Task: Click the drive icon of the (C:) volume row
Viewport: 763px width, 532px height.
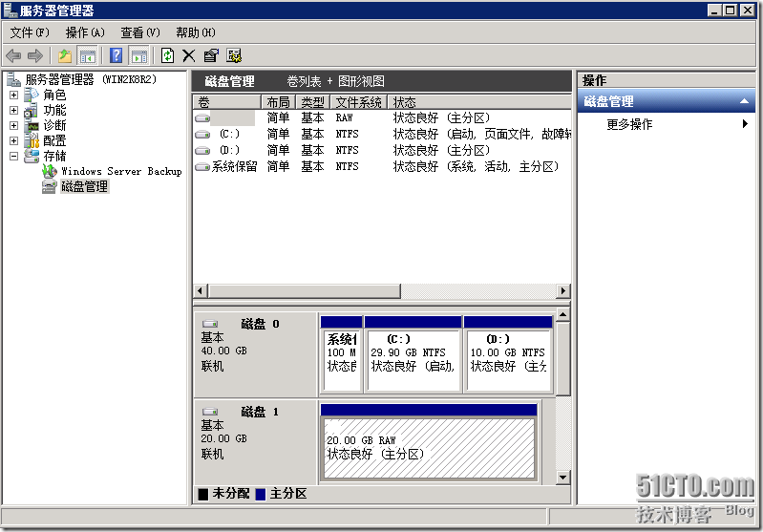Action: 202,135
